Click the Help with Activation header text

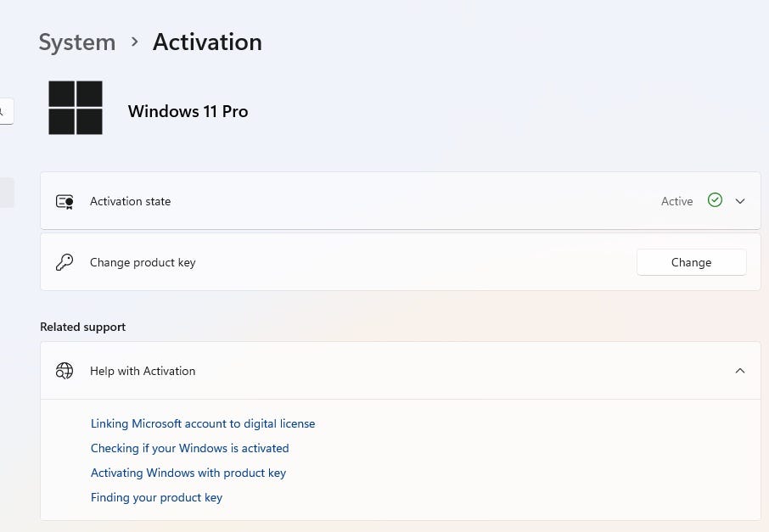(143, 371)
